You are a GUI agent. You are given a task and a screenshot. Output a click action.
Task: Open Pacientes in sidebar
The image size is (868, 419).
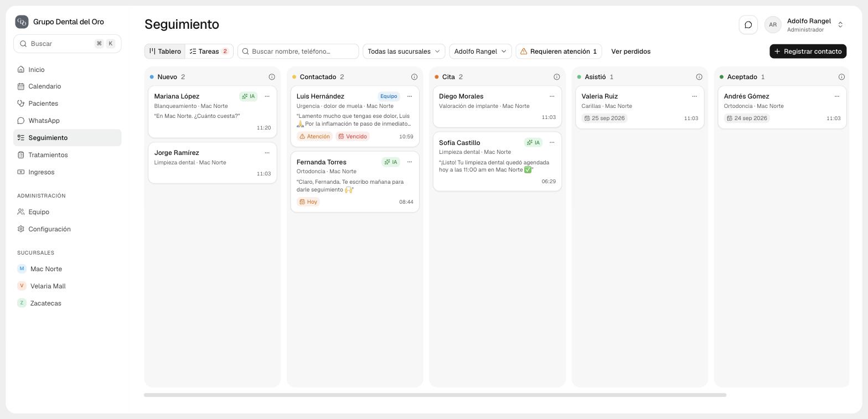click(x=67, y=104)
